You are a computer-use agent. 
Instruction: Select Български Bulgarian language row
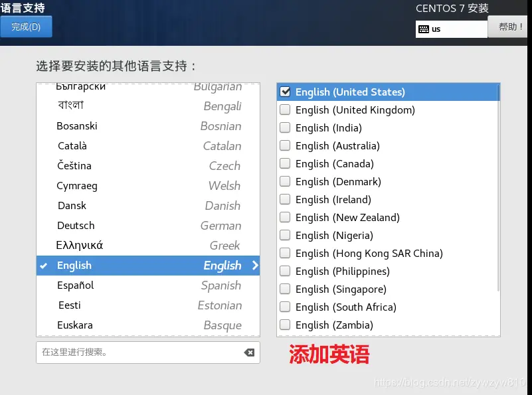[x=148, y=88]
